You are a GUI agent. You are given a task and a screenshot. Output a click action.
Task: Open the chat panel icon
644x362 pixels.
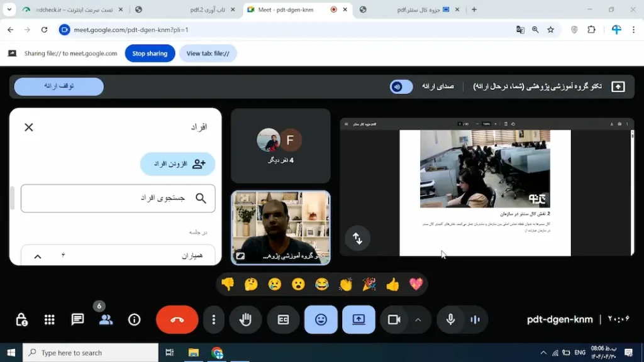click(77, 319)
